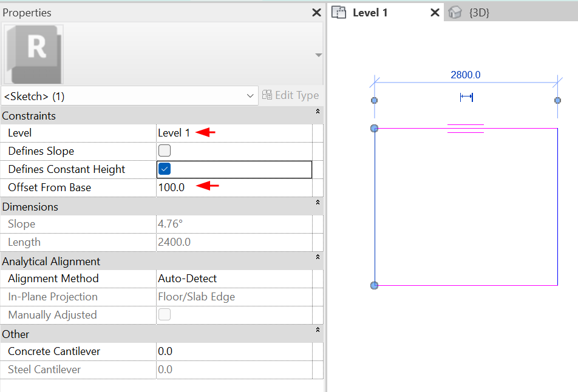Click the Length value 2400.0
578x392 pixels.
[174, 242]
